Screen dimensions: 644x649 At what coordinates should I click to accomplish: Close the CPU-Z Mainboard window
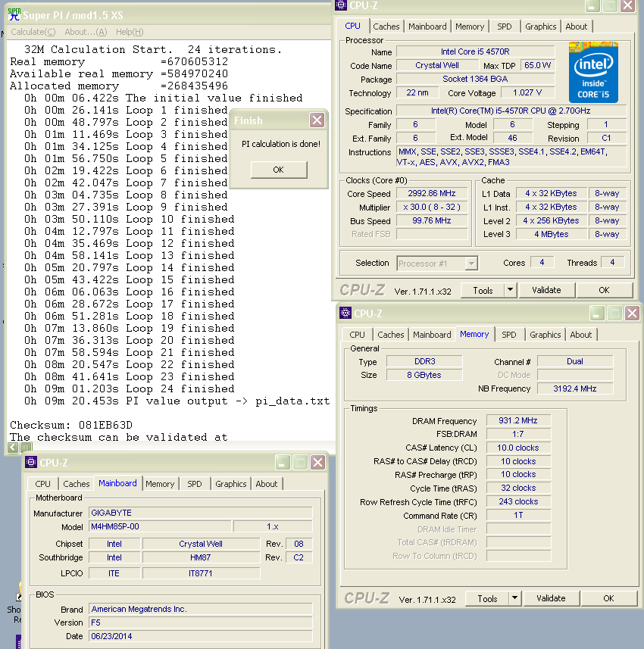pyautogui.click(x=317, y=463)
